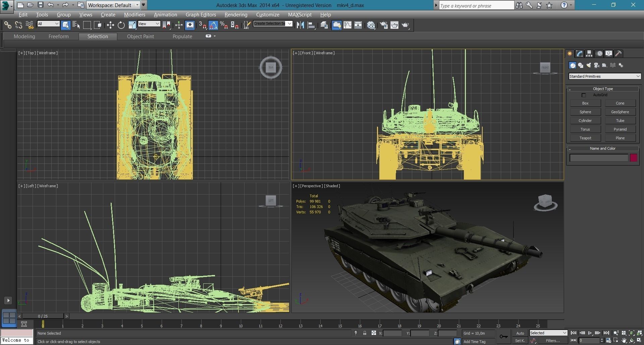Switch to the Modeling ribbon tab
The height and width of the screenshot is (345, 644).
pos(24,37)
